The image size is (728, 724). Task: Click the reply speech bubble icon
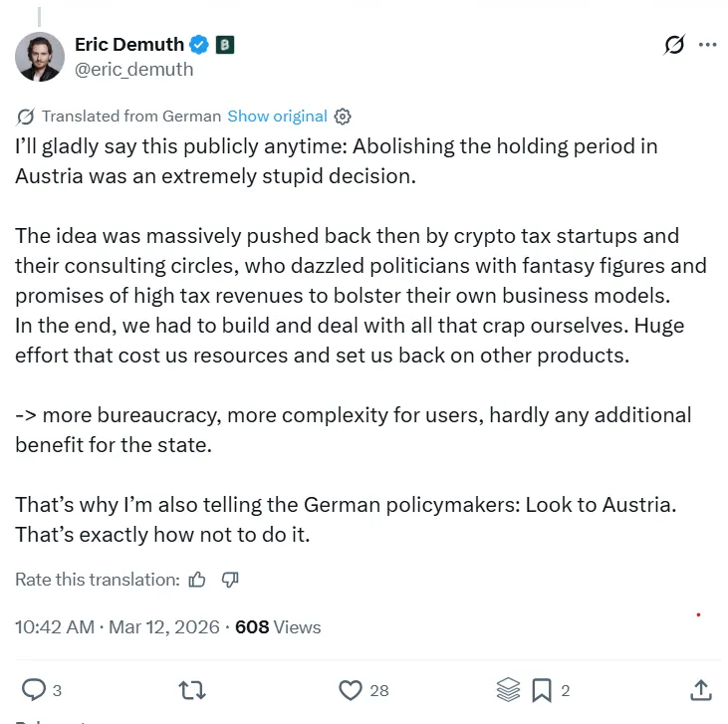[34, 689]
